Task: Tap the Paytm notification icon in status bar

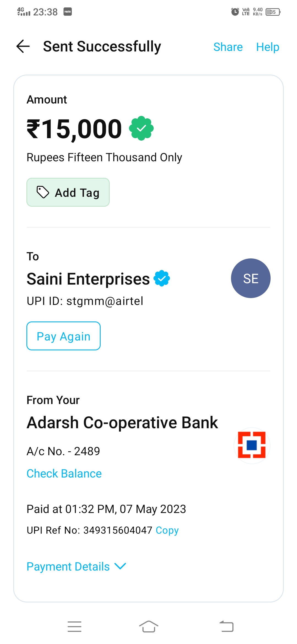Action: [68, 12]
